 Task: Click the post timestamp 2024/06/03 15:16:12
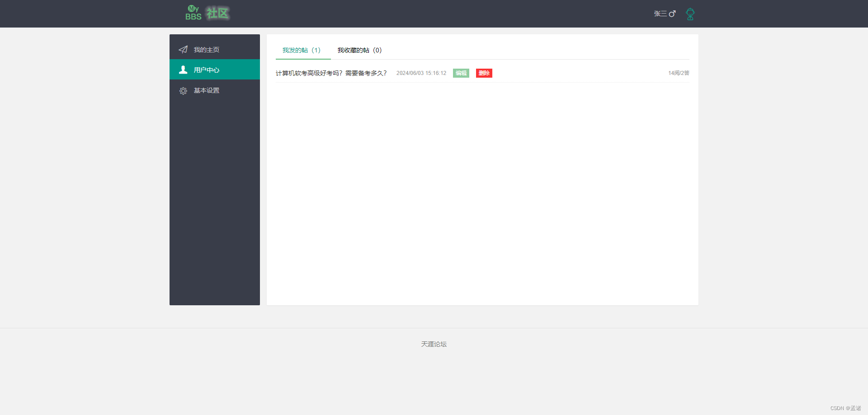point(421,73)
